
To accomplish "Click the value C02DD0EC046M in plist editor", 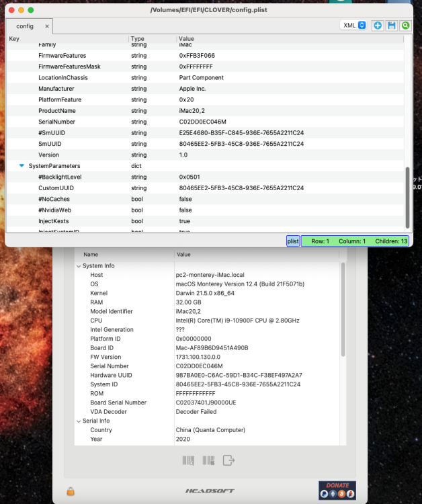I will [202, 122].
